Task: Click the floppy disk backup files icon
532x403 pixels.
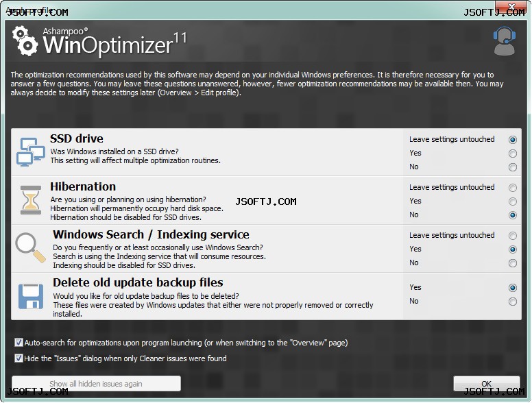Action: [x=31, y=296]
